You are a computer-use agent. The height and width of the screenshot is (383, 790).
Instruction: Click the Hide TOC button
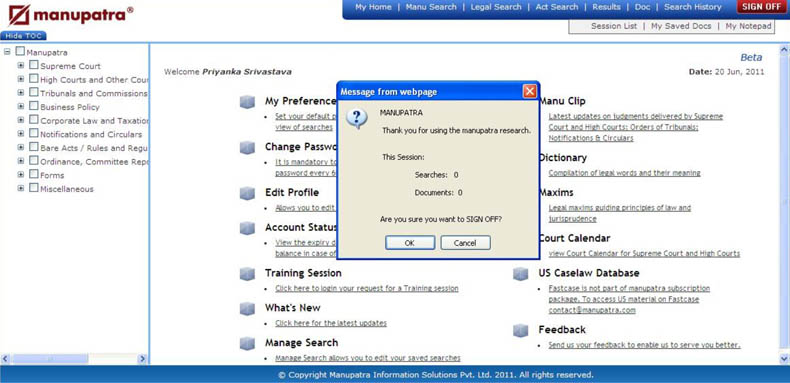coord(23,36)
